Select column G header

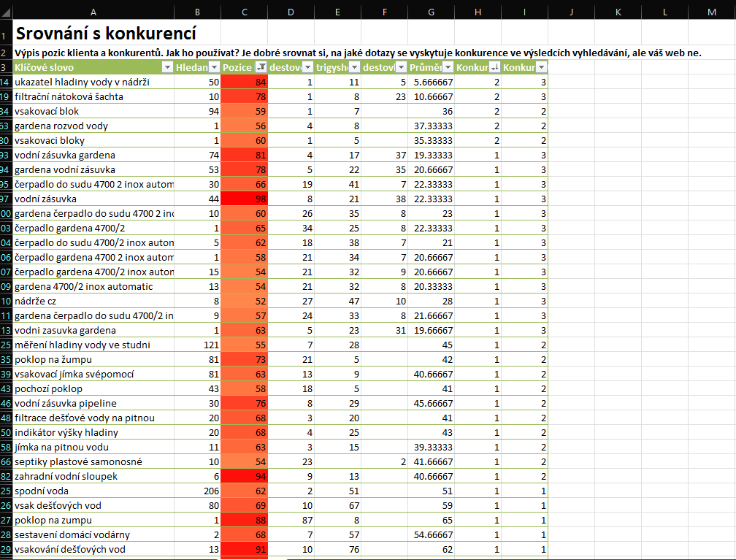431,12
